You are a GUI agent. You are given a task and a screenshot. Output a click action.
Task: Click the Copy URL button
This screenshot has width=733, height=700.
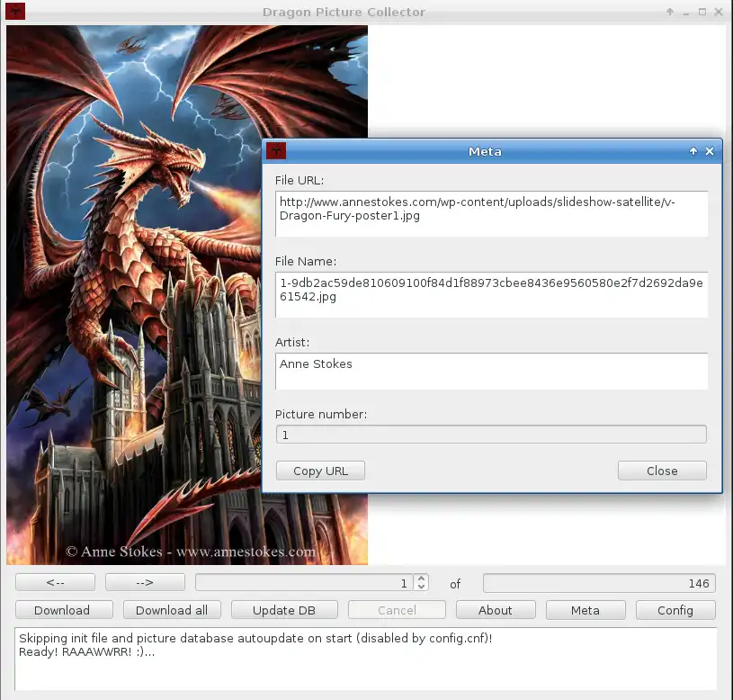[320, 471]
